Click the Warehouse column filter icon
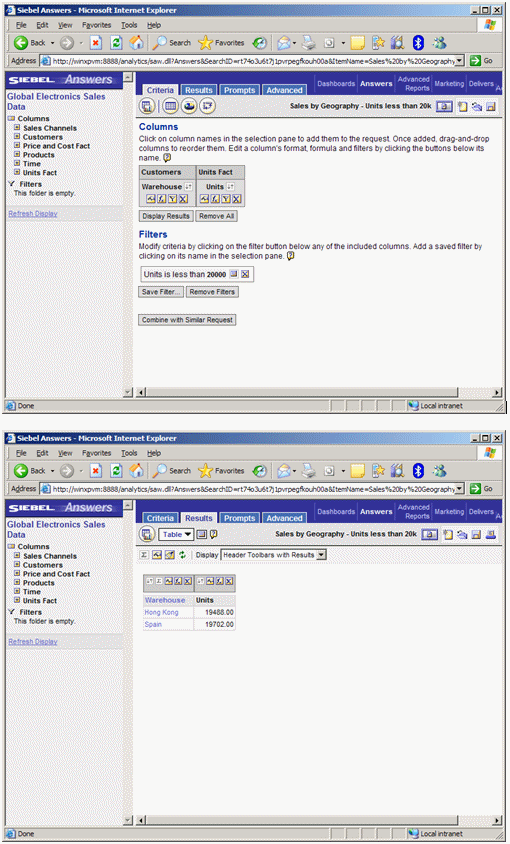The image size is (510, 844). [x=172, y=199]
